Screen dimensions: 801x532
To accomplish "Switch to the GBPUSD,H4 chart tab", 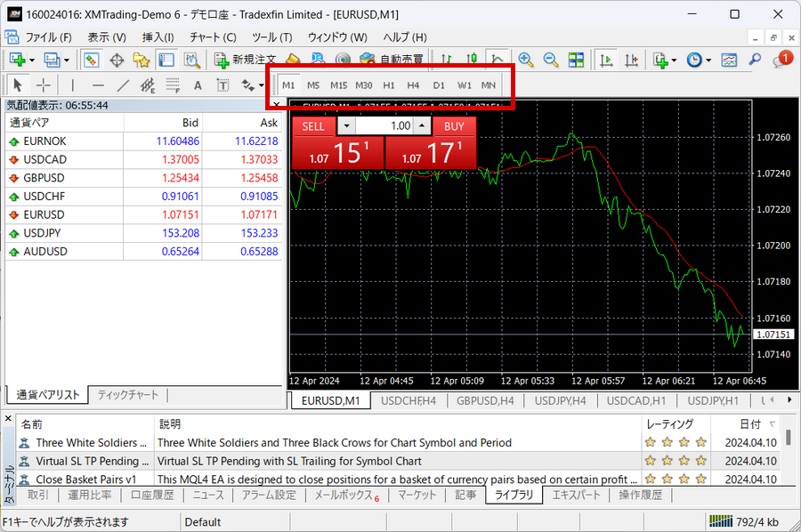I will 485,401.
